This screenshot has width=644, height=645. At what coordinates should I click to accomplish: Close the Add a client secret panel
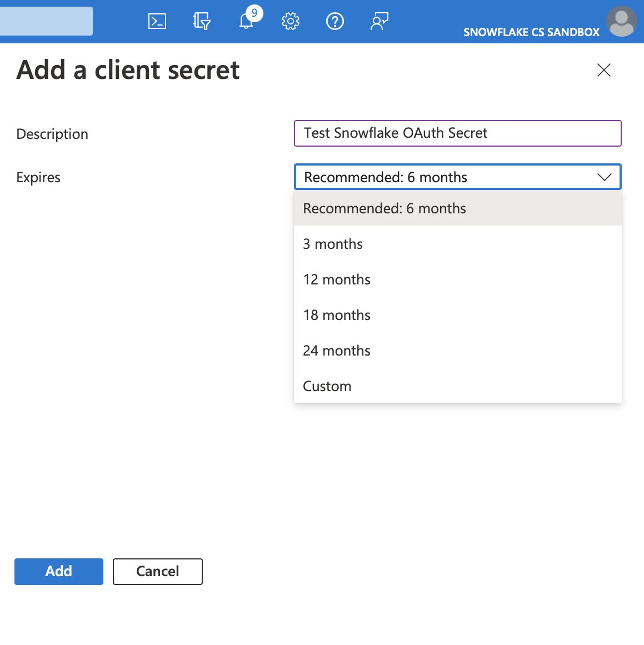[x=603, y=70]
